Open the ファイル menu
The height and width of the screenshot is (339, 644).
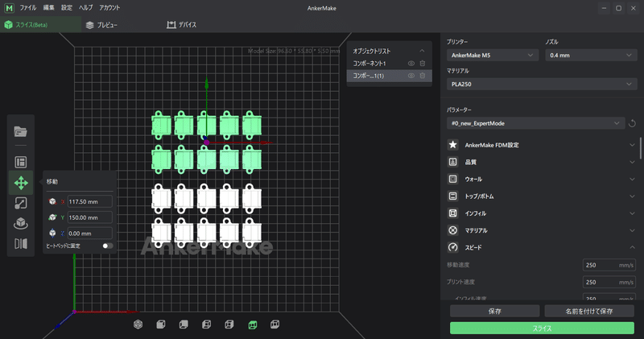(28, 8)
